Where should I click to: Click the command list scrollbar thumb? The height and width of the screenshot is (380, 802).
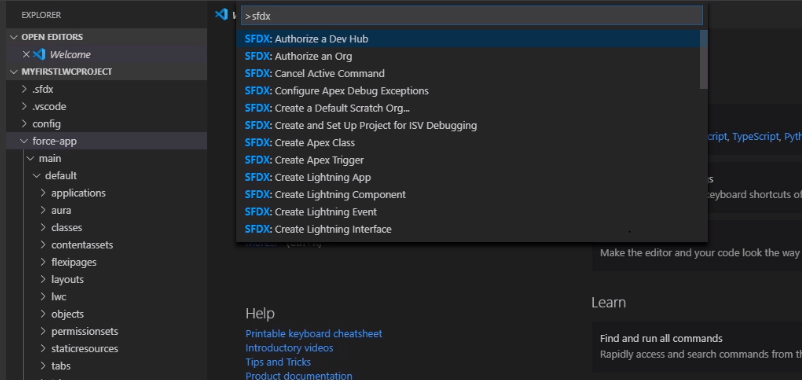(704, 59)
